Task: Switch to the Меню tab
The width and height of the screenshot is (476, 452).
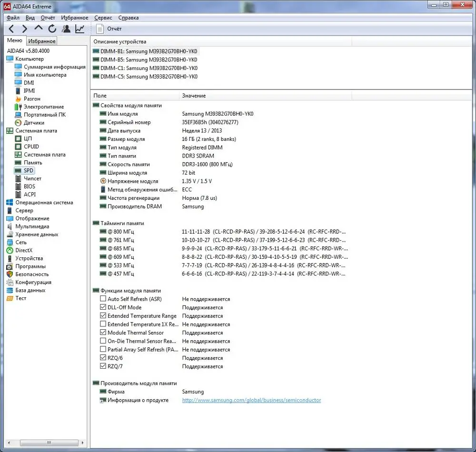Action: (15, 40)
